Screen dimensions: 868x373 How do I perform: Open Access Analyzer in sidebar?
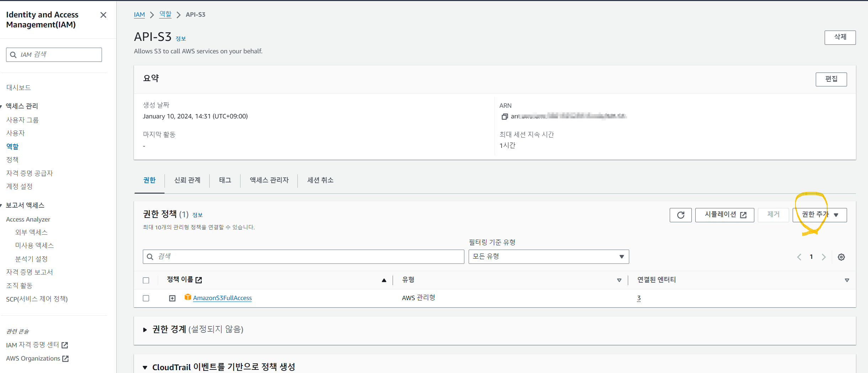point(28,219)
